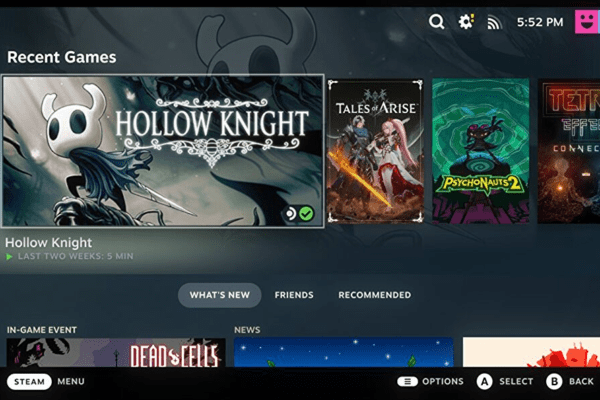The image size is (600, 400).
Task: Click the IN-GAME EVENT label
Action: [42, 330]
